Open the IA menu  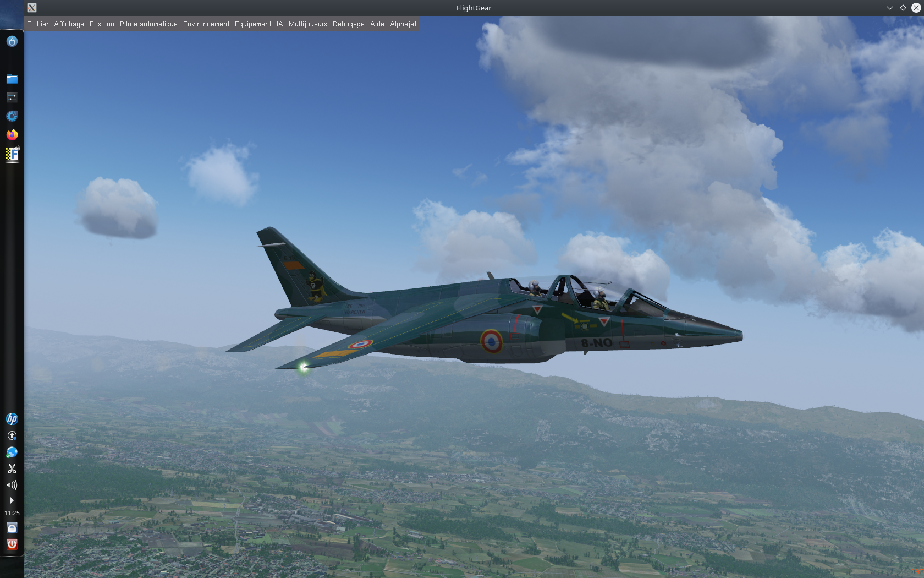click(279, 24)
